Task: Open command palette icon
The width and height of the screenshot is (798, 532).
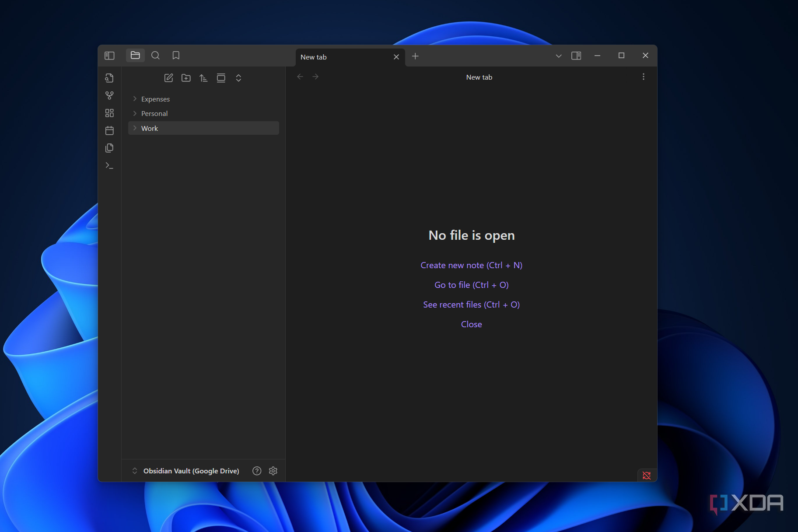Action: (109, 165)
